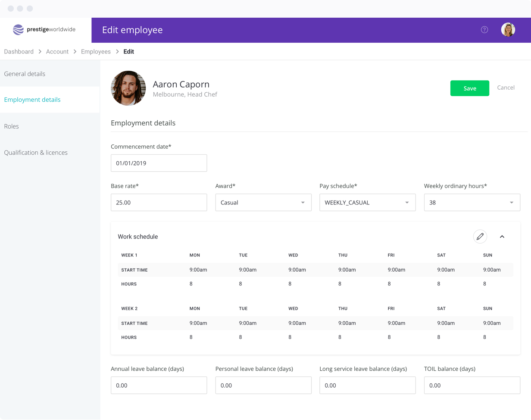The width and height of the screenshot is (531, 420).
Task: Navigate to Employees breadcrumb
Action: coord(96,52)
